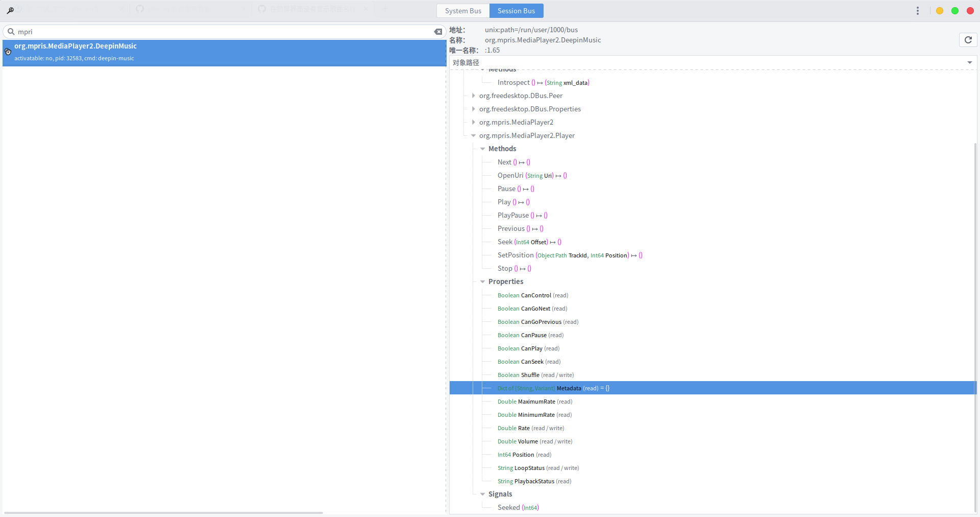
Task: Click the GitHub icon on the lock-screen tab
Action: (261, 8)
